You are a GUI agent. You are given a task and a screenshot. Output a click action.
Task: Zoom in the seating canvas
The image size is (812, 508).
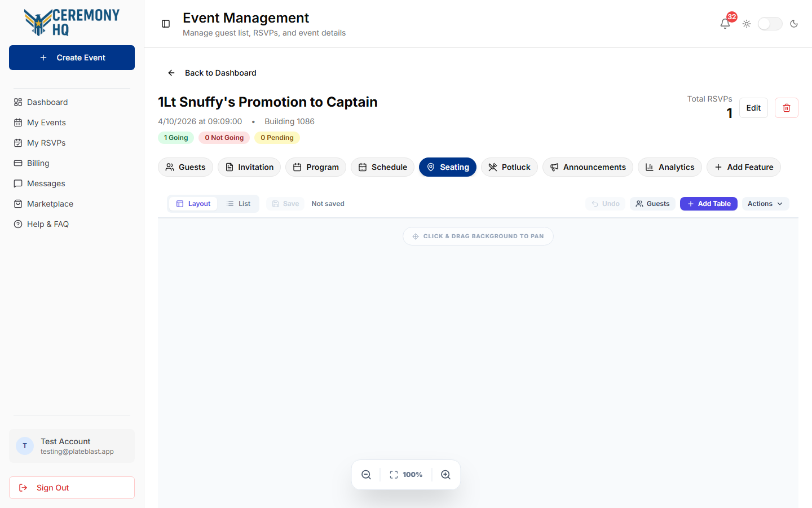click(445, 475)
